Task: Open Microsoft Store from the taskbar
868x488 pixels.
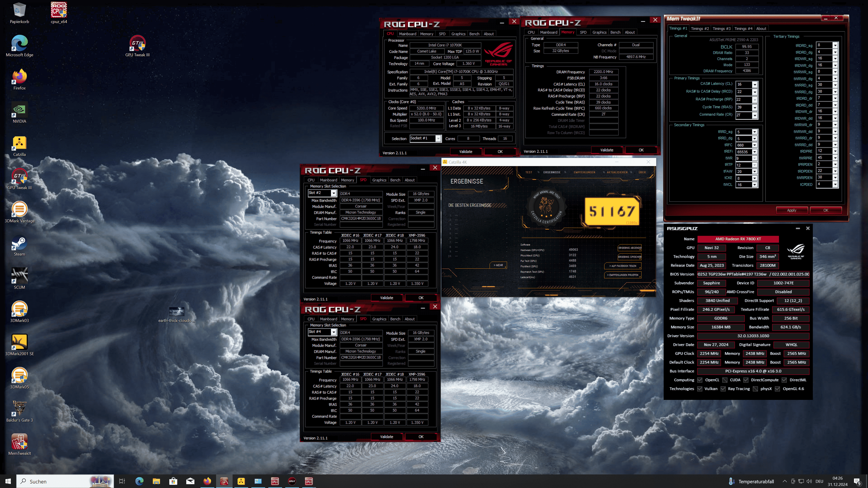Action: click(173, 481)
